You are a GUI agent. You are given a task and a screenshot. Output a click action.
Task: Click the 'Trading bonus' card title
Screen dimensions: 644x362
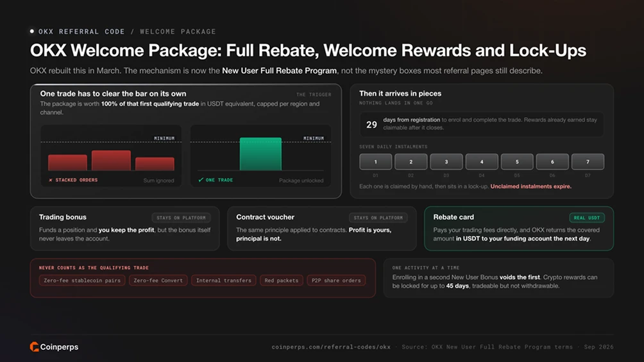tap(62, 217)
